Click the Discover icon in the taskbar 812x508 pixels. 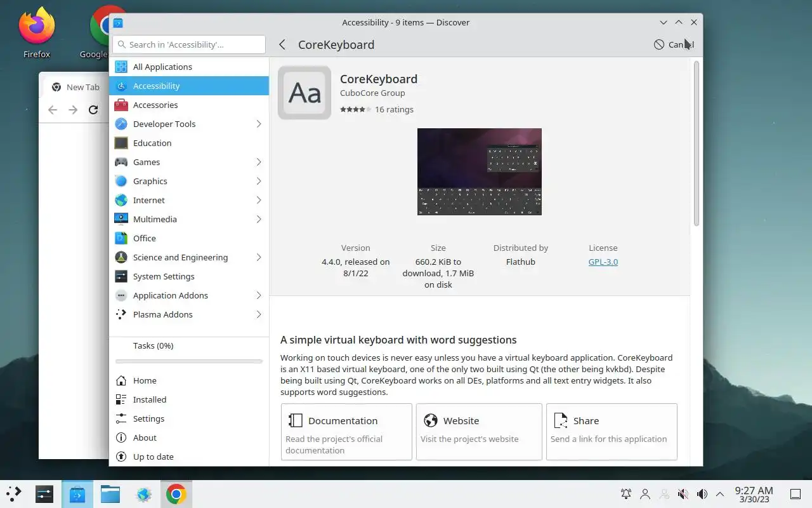click(x=77, y=494)
